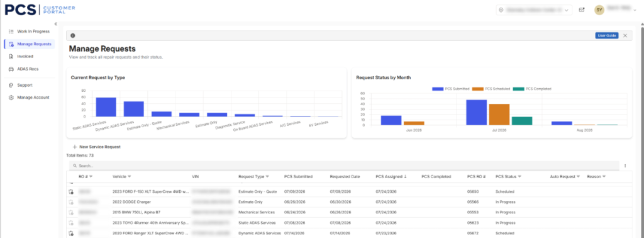Screen dimensions: 644x238
Task: Click 'Dynamic ADAS Services' request type cell
Action: (260, 233)
